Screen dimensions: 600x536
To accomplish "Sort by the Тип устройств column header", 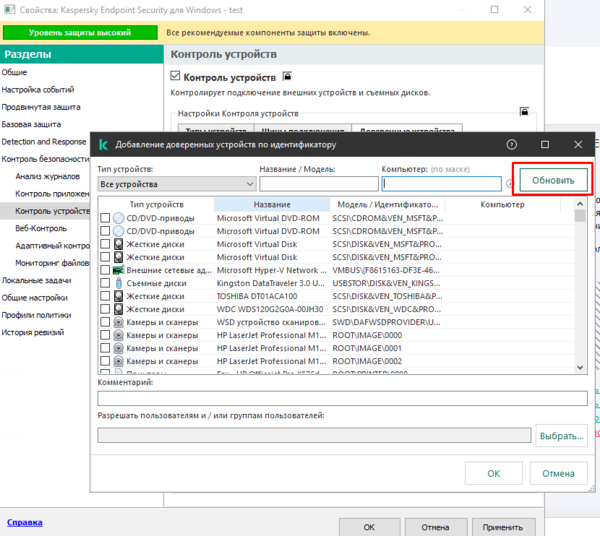I will pyautogui.click(x=157, y=204).
